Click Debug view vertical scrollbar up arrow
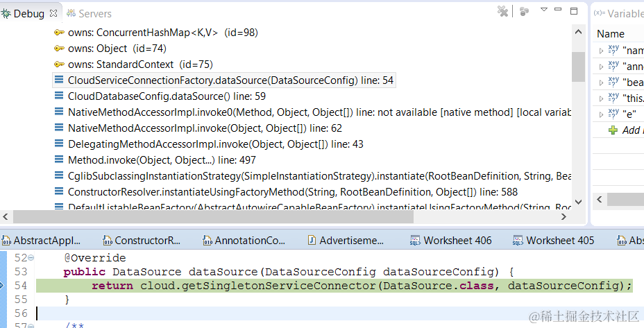This screenshot has width=644, height=328. [578, 32]
